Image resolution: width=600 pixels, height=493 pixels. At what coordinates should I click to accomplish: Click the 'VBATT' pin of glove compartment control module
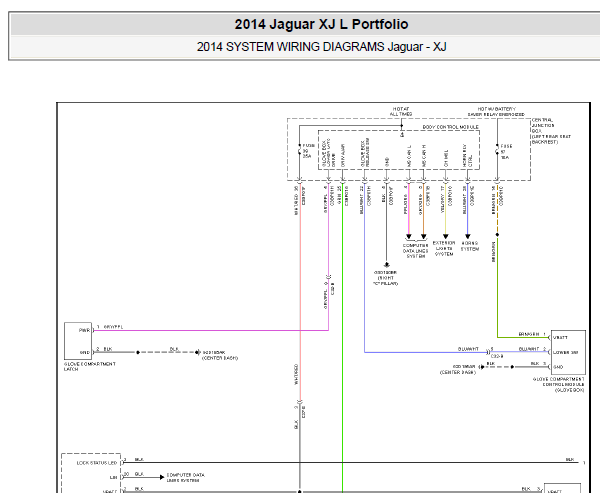[560, 338]
